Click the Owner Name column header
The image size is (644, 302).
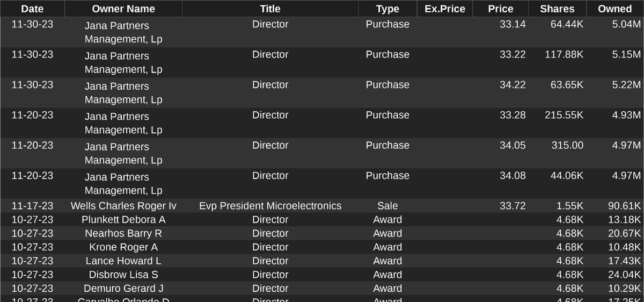point(123,9)
